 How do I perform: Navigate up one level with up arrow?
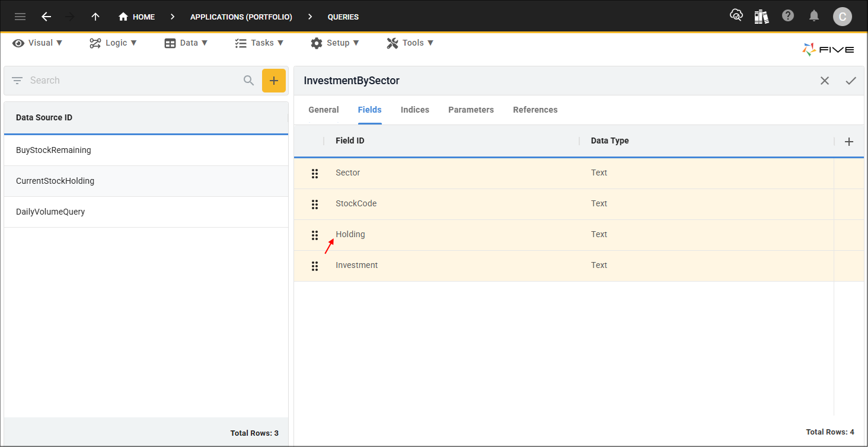pyautogui.click(x=95, y=17)
